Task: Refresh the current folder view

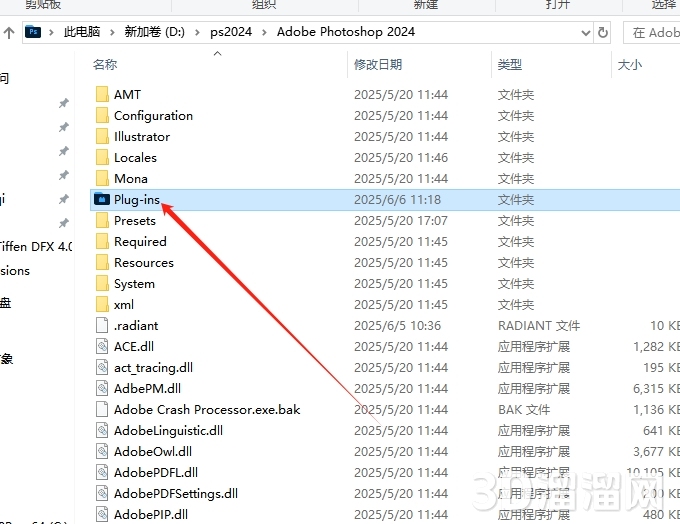Action: coord(602,32)
